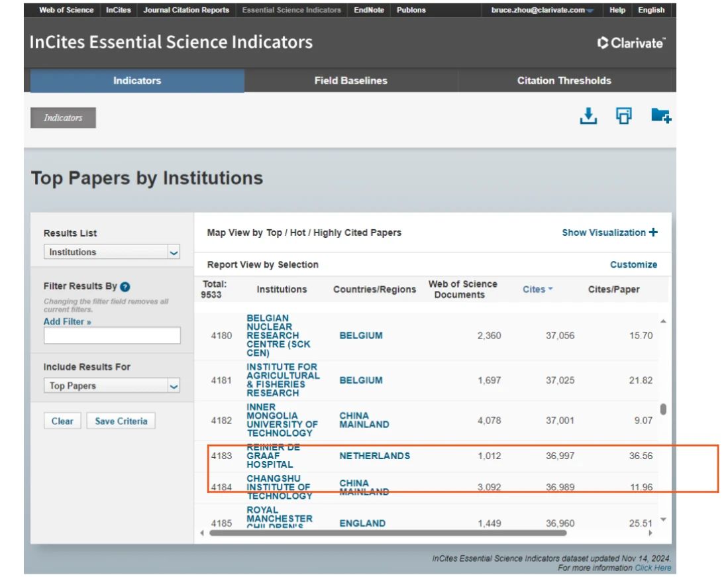This screenshot has height=577, width=728.
Task: Click the download icon
Action: tap(588, 116)
